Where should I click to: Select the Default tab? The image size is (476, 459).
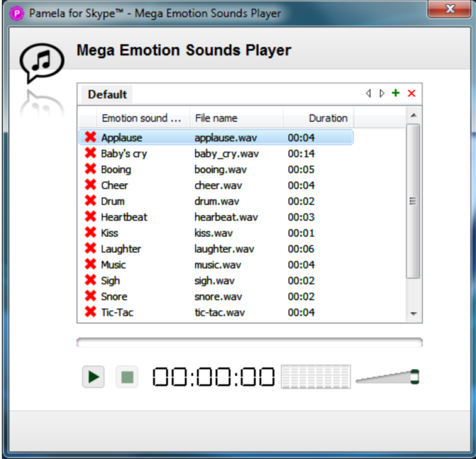(107, 94)
